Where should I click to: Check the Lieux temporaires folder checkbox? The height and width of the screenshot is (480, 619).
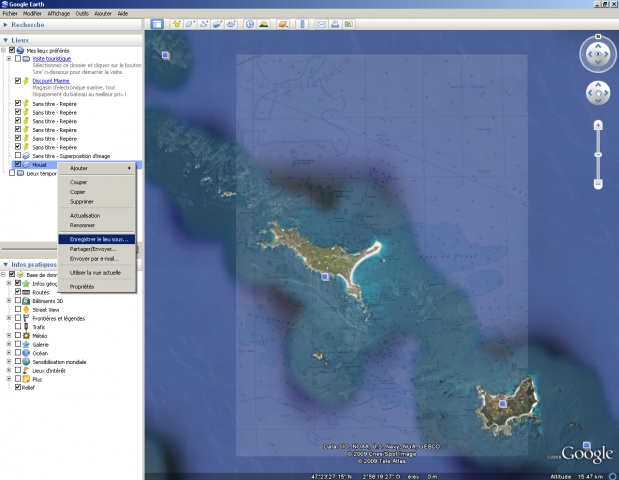tap(12, 173)
